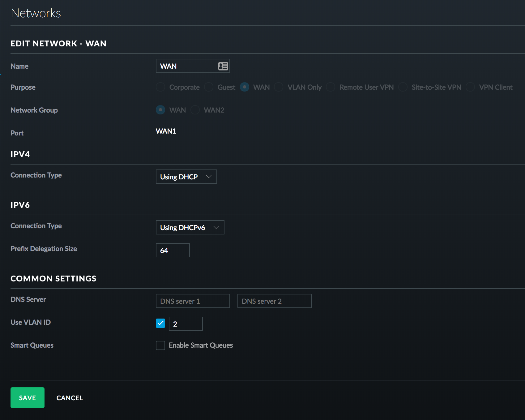Open the IPv4 Connection Type dropdown
This screenshot has width=525, height=420.
coord(186,177)
